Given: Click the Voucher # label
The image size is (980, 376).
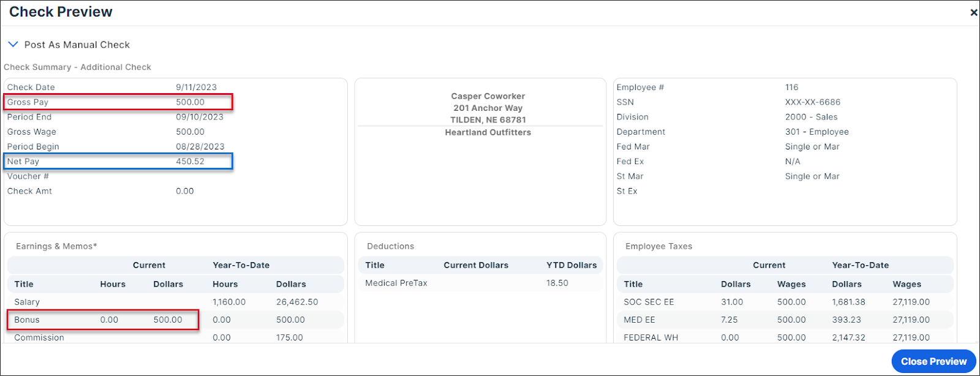Looking at the screenshot, I should 28,176.
